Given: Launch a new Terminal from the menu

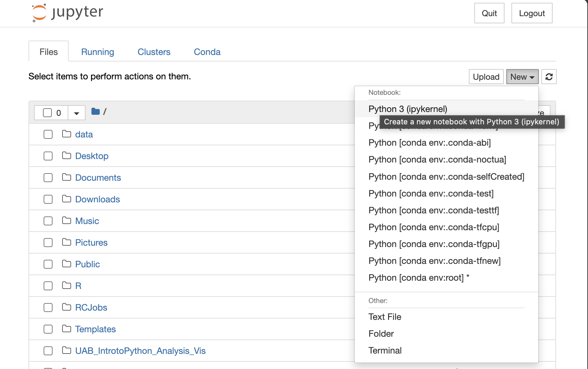Looking at the screenshot, I should click(385, 350).
